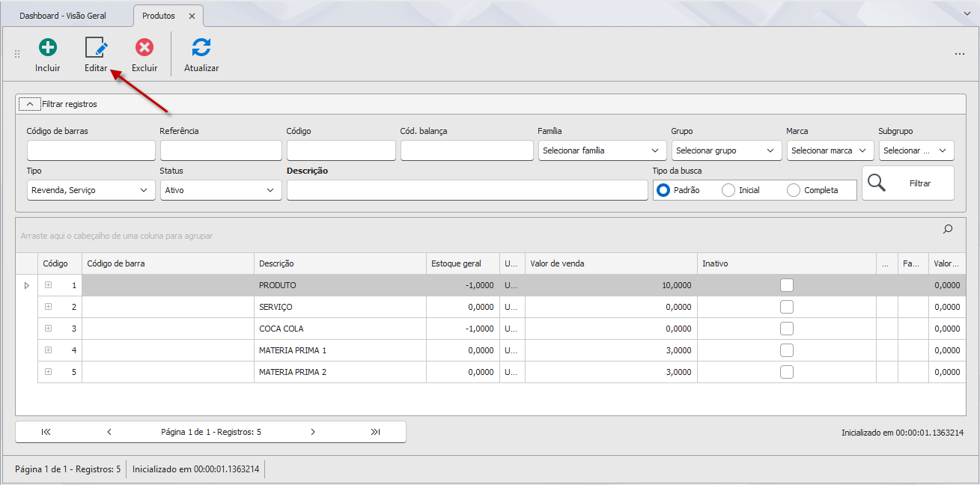The height and width of the screenshot is (485, 980).
Task: Collapse the Filtrar registros panel
Action: tap(29, 104)
